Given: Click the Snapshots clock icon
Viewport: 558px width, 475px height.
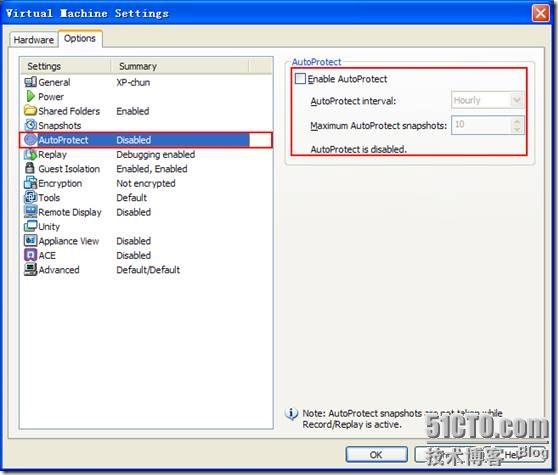Looking at the screenshot, I should coord(30,125).
